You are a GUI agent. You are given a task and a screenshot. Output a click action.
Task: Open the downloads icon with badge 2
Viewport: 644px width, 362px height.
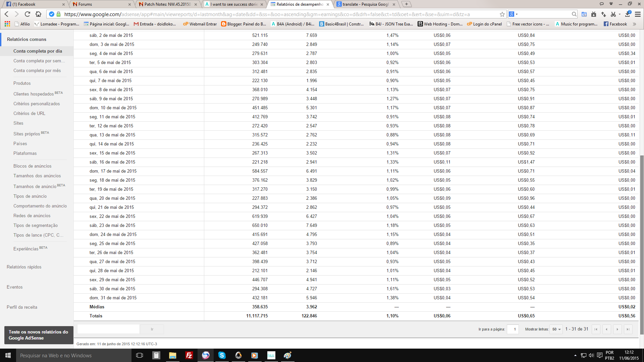coord(628,14)
